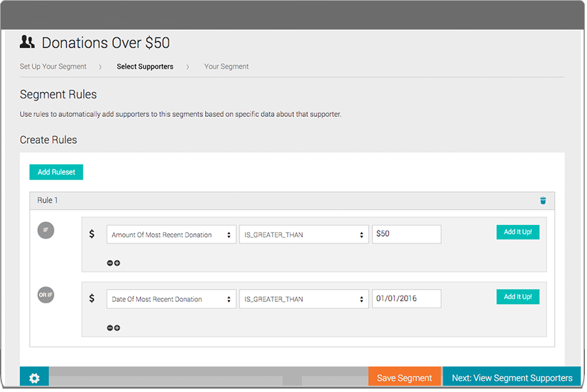Add a condition after Amount Of Most Recent Donation
The width and height of the screenshot is (587, 392).
click(x=117, y=263)
